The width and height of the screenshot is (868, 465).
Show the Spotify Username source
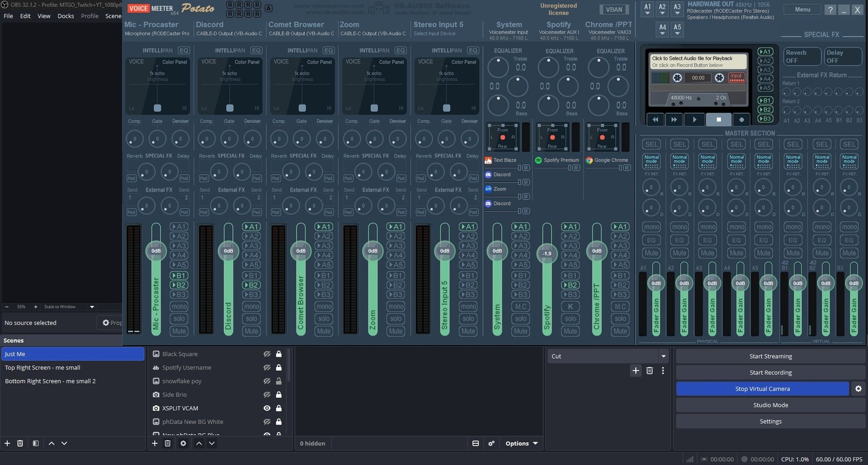[267, 367]
